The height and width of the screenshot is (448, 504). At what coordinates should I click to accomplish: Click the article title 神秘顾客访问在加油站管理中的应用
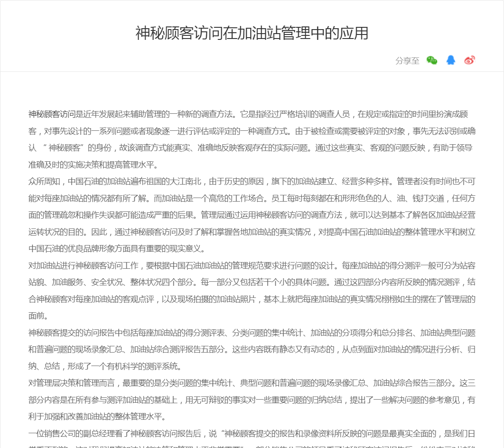[252, 33]
